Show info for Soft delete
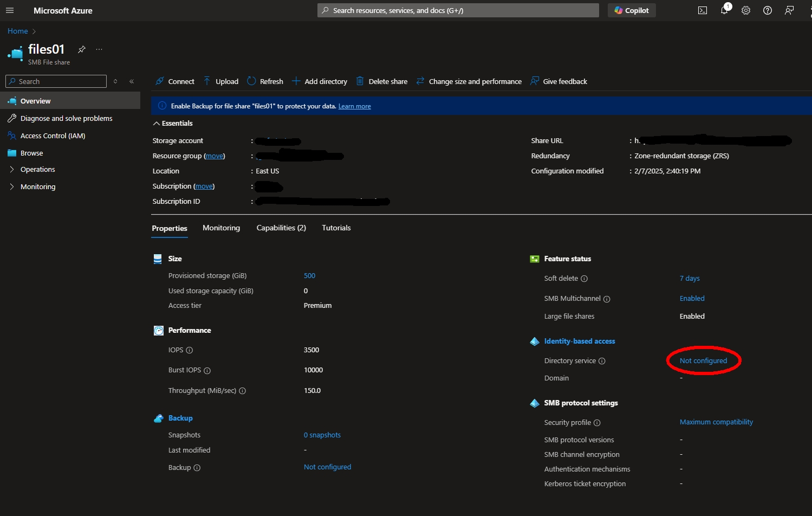The image size is (812, 516). click(584, 279)
